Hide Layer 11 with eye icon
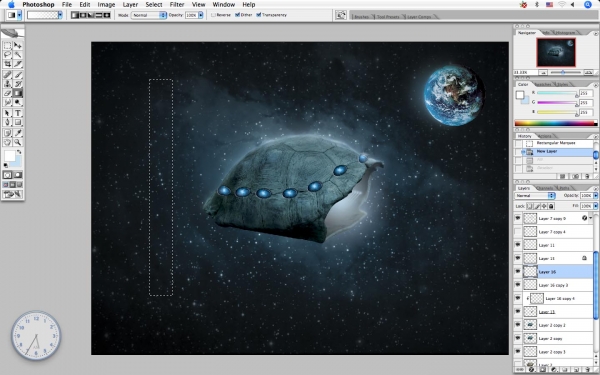Image resolution: width=600 pixels, height=375 pixels. (518, 245)
